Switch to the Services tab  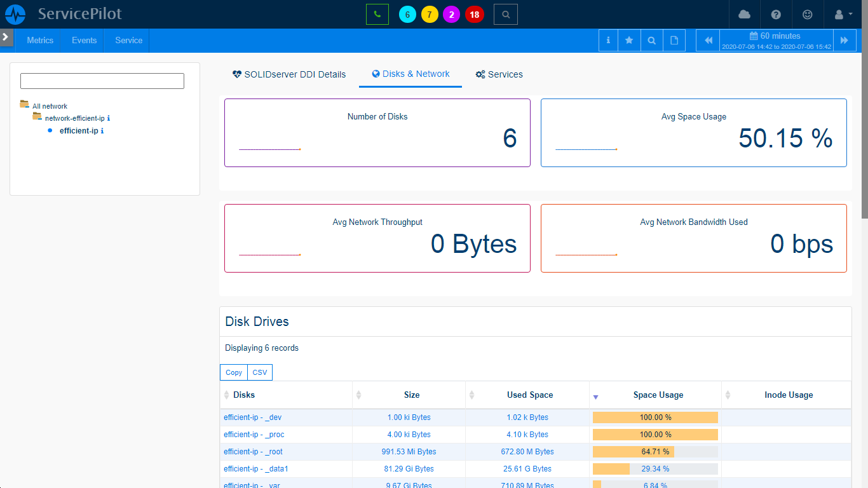(499, 74)
